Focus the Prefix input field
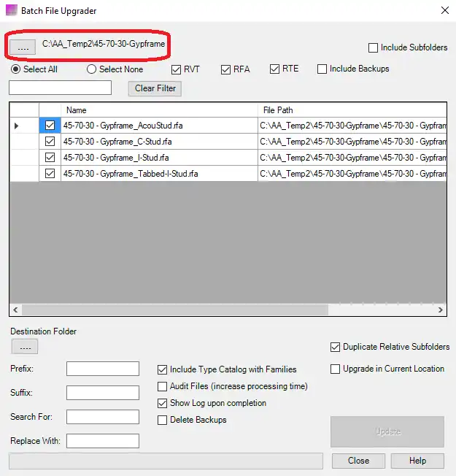The width and height of the screenshot is (456, 476). tap(103, 369)
